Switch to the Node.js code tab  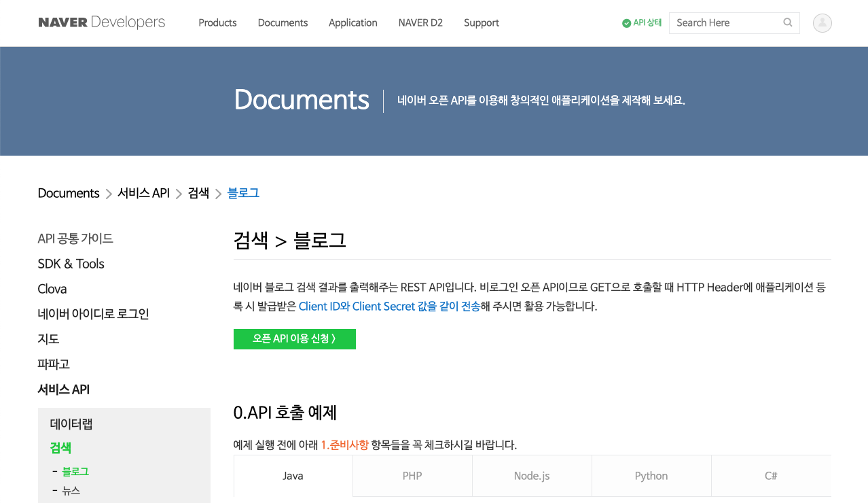click(x=532, y=476)
